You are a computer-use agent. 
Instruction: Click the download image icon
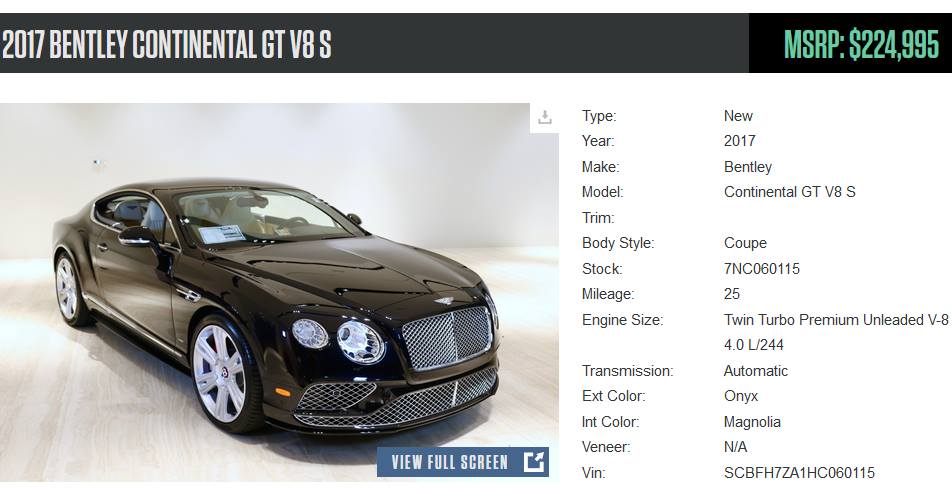pyautogui.click(x=545, y=117)
